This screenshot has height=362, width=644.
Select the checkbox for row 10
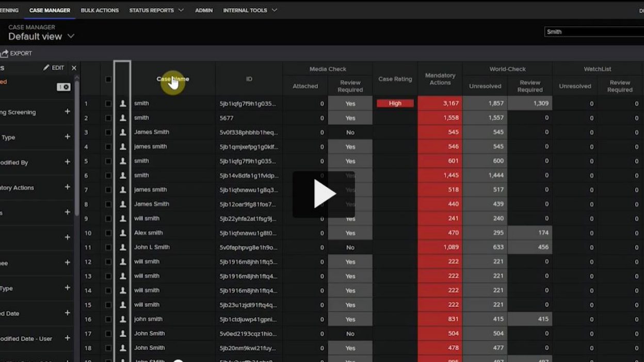108,233
